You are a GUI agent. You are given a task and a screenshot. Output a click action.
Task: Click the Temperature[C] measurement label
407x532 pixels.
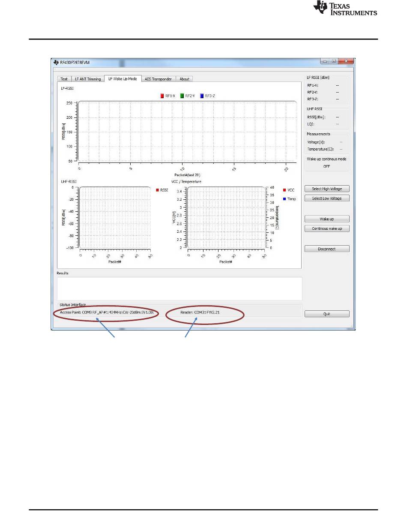[x=320, y=149]
